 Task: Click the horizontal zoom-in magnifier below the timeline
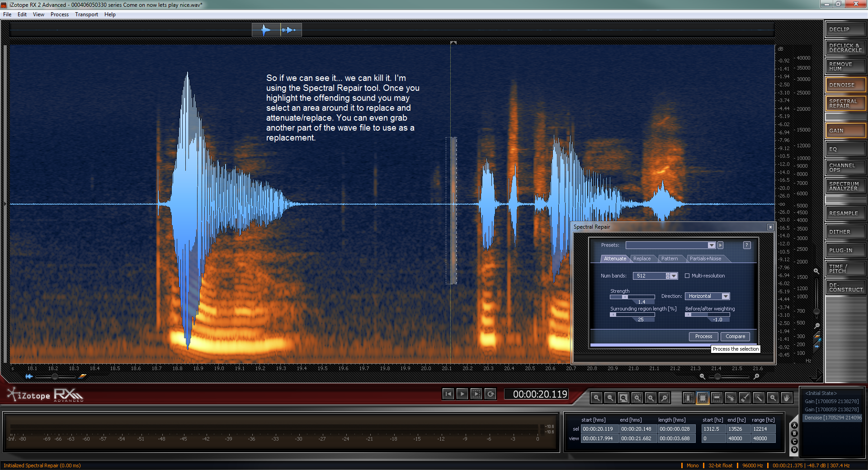coord(756,376)
